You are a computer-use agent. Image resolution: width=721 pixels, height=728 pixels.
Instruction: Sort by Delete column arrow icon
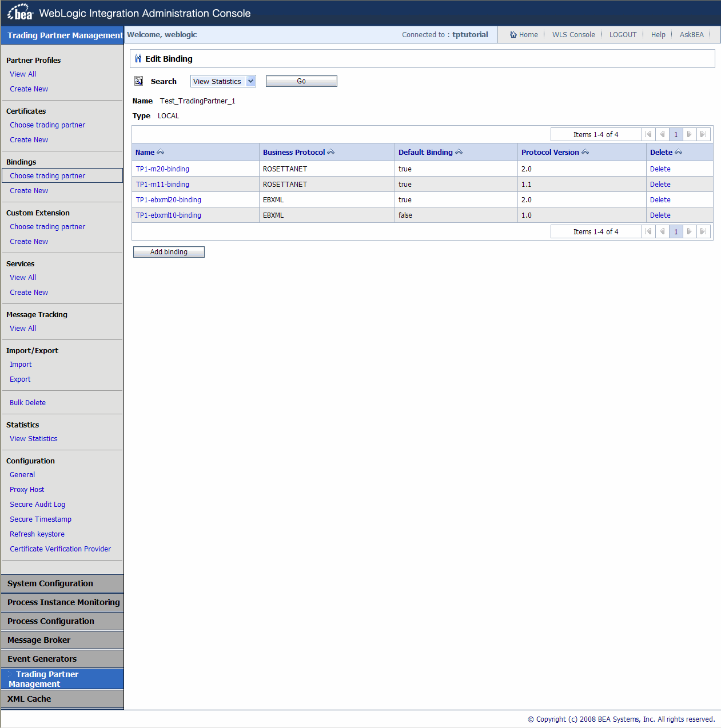coord(679,152)
